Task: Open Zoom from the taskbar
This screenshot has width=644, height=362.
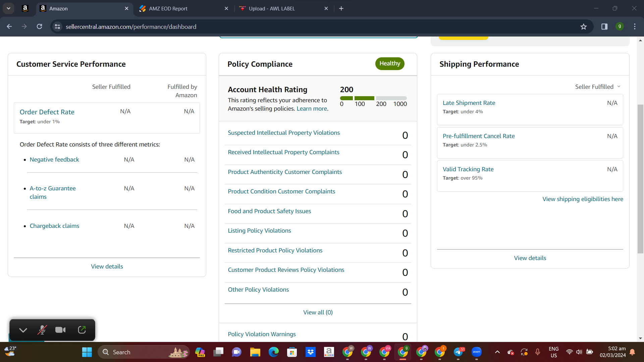Action: click(x=476, y=352)
